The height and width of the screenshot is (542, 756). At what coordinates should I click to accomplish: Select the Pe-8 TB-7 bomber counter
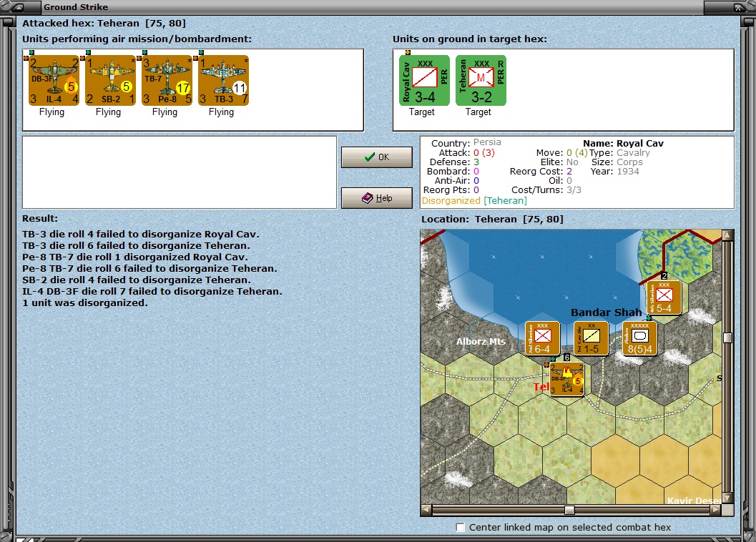click(167, 80)
